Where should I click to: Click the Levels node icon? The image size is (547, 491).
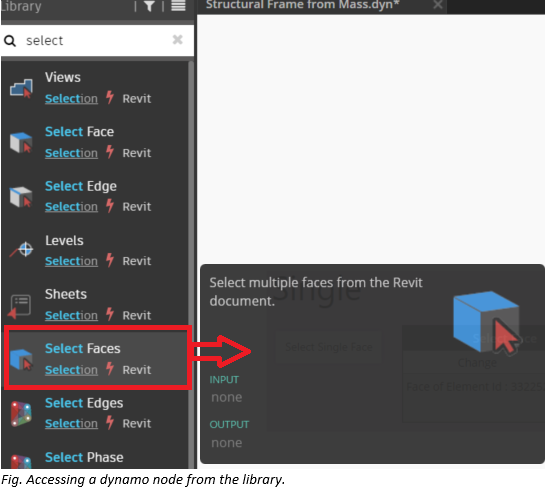[x=21, y=250]
